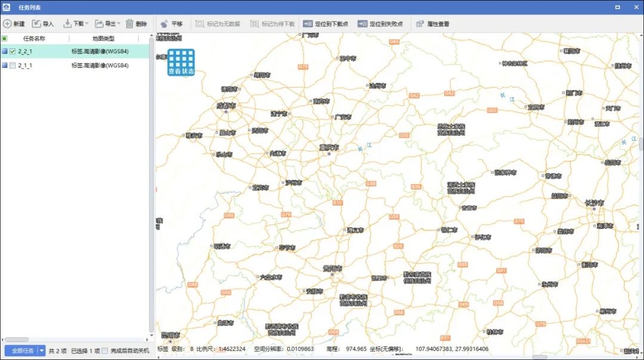Click the 查看状态 grid button on map
644x360 pixels.
click(181, 63)
